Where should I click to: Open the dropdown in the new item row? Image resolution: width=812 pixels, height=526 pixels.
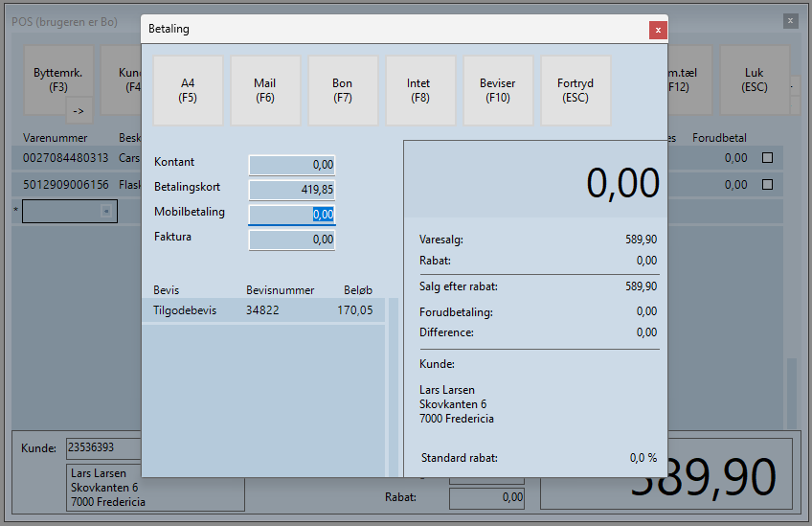(x=105, y=212)
